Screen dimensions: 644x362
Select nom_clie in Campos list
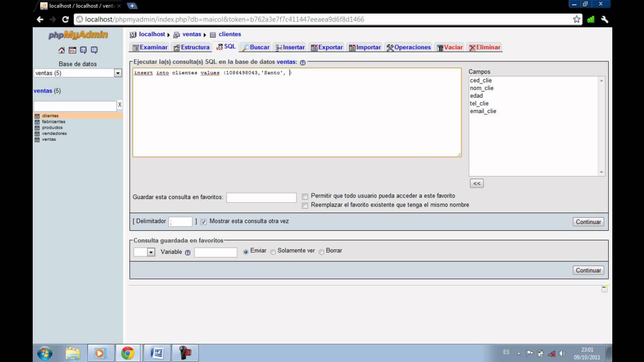(482, 88)
